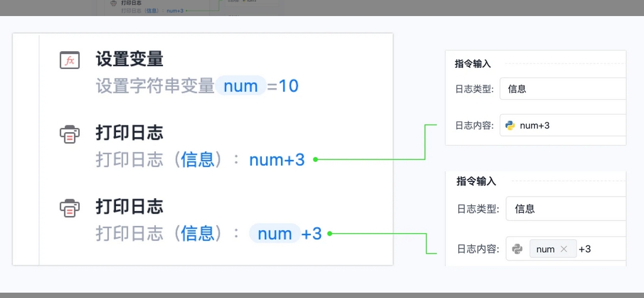
Task: Click the =10 value in 设置变量
Action: click(283, 87)
